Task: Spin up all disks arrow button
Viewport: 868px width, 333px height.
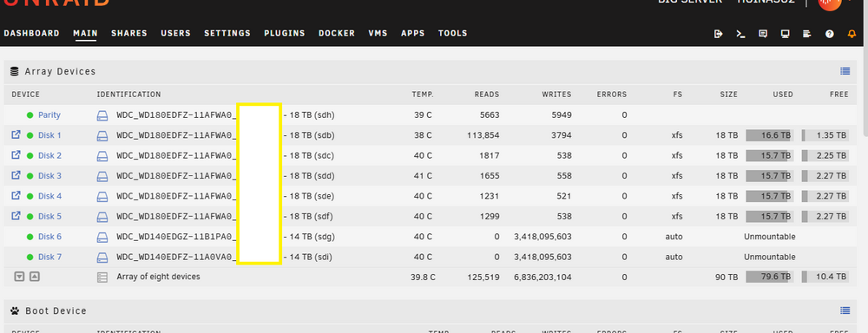Action: (x=35, y=277)
